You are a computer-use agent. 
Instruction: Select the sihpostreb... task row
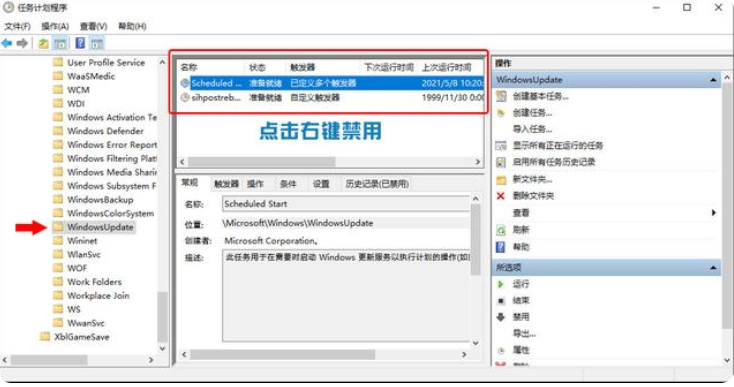coord(331,97)
